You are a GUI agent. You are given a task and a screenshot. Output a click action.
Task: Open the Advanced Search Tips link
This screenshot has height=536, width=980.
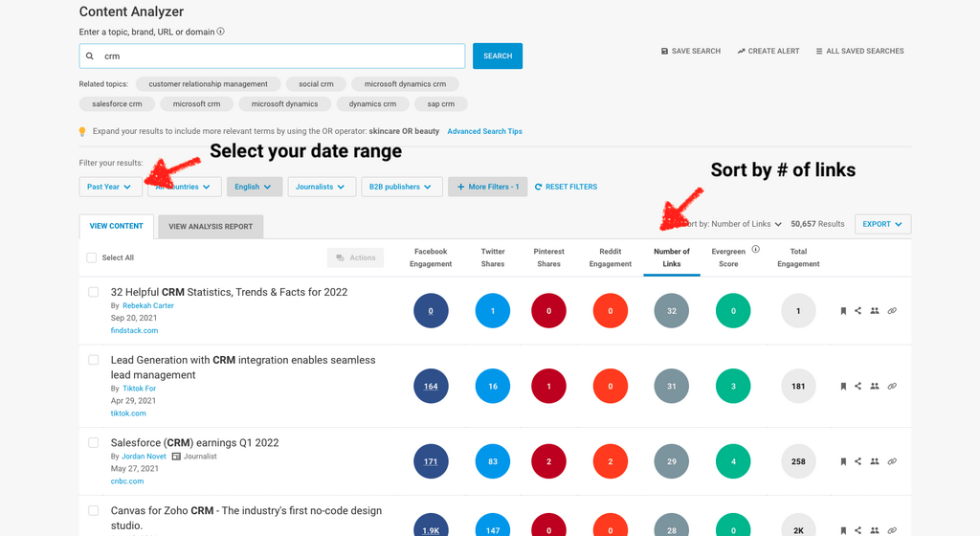coord(484,131)
